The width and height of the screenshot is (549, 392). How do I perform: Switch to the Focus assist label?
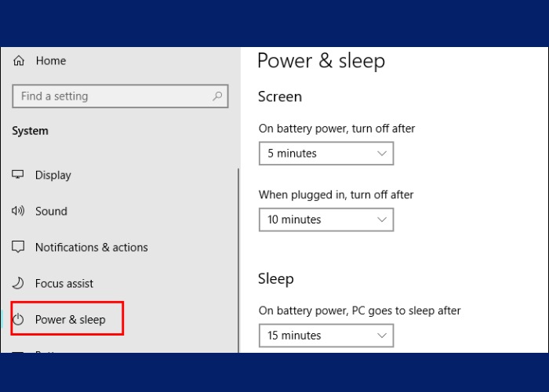[x=64, y=283]
